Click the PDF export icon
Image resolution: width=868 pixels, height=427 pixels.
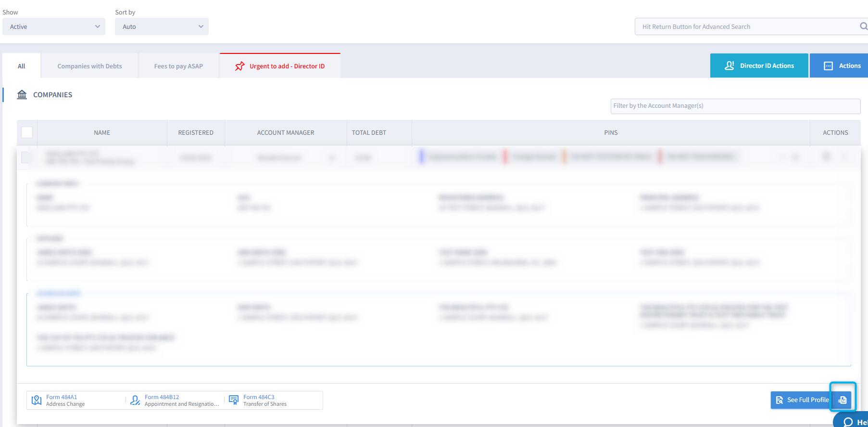[843, 400]
